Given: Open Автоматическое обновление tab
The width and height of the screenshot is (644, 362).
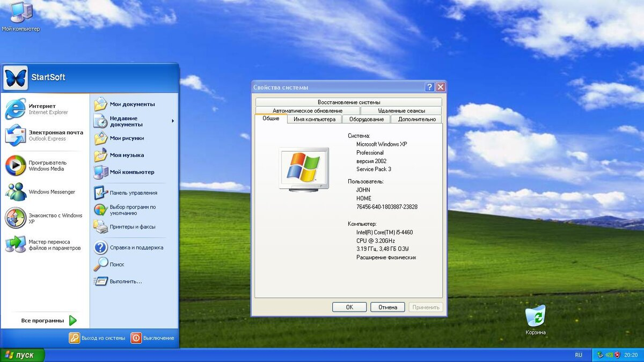Looking at the screenshot, I should point(308,110).
